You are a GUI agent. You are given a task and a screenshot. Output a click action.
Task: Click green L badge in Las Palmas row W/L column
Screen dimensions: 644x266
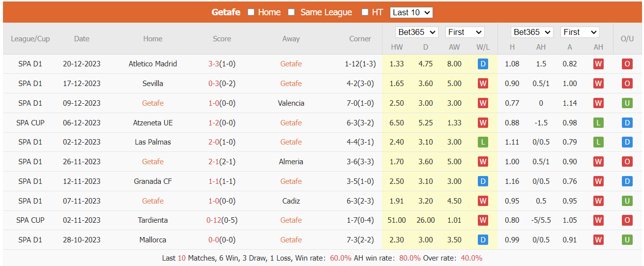[483, 142]
